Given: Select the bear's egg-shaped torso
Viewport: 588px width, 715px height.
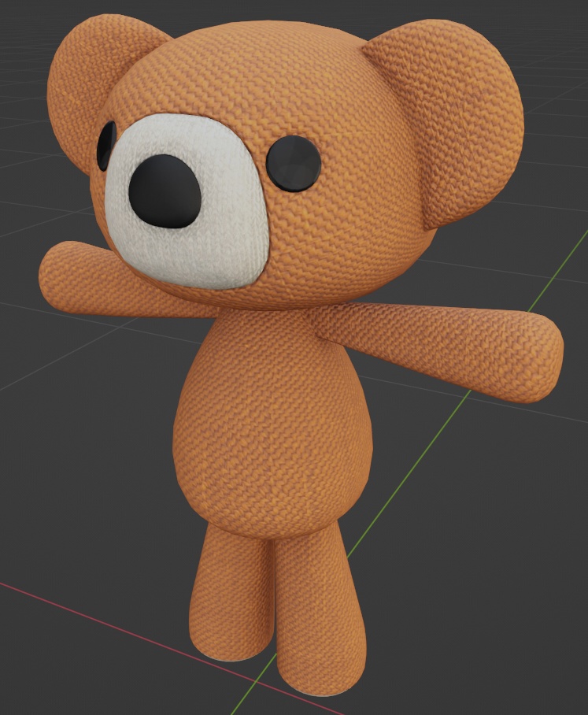Looking at the screenshot, I should pos(272,424).
